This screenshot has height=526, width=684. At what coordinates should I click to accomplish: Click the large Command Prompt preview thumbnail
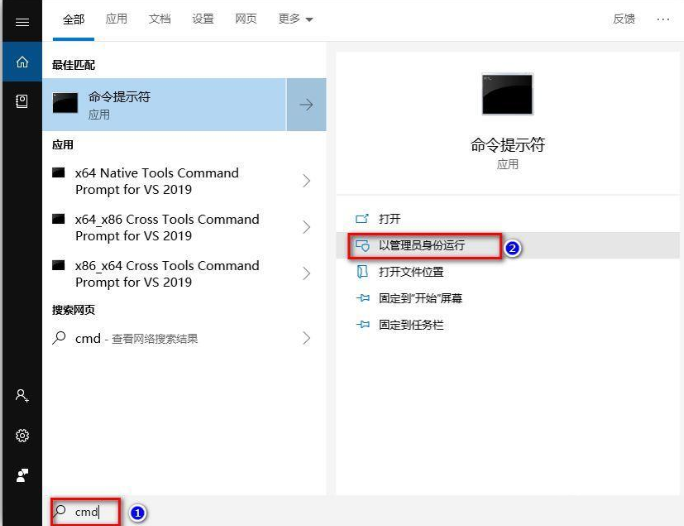[507, 94]
